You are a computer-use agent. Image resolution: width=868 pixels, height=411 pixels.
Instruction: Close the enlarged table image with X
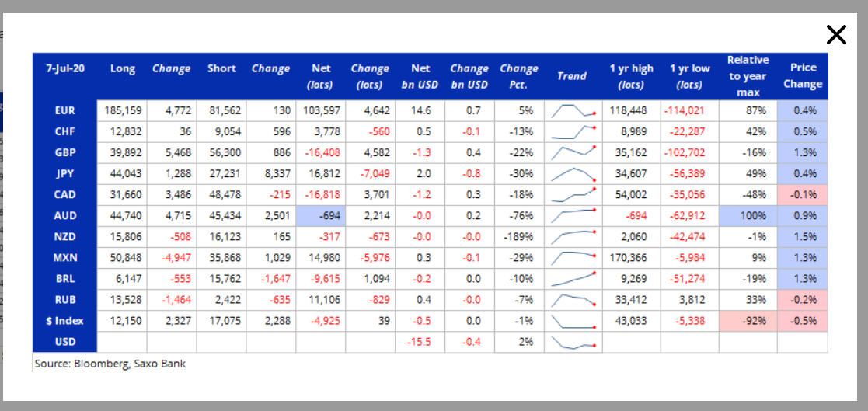pyautogui.click(x=836, y=34)
